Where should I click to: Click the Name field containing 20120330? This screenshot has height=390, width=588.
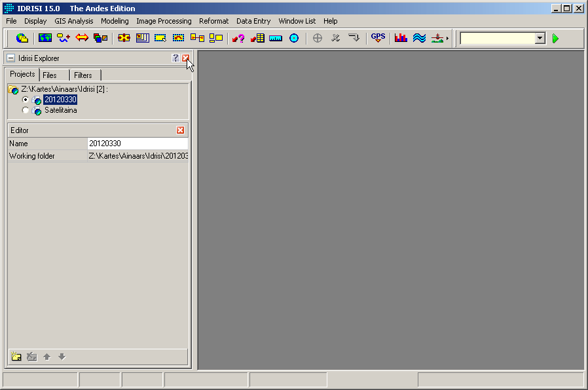click(x=138, y=144)
